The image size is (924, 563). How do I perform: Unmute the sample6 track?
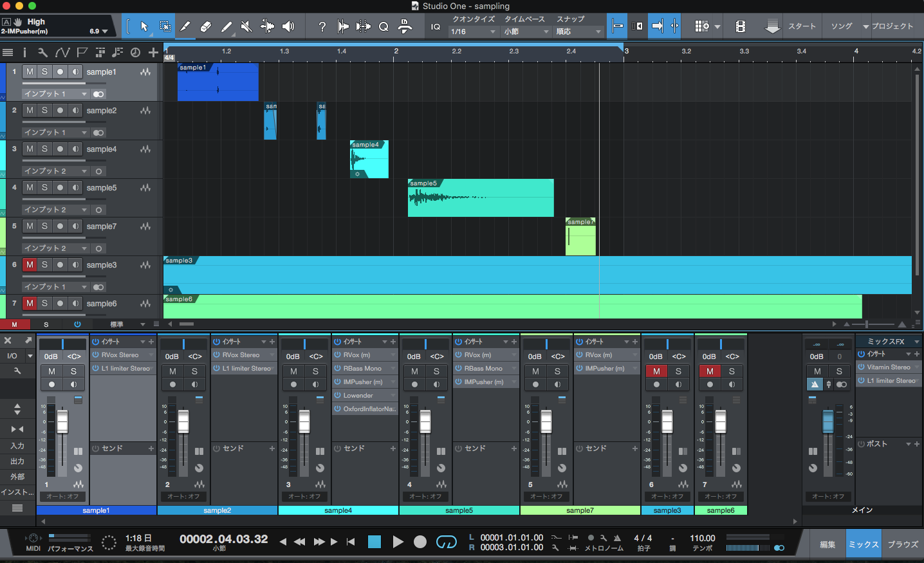pyautogui.click(x=30, y=303)
